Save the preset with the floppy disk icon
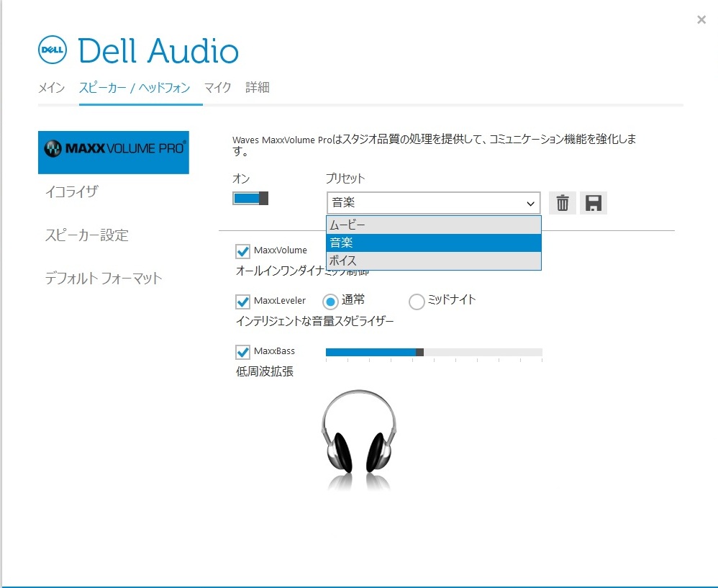The image size is (718, 588). pyautogui.click(x=592, y=202)
